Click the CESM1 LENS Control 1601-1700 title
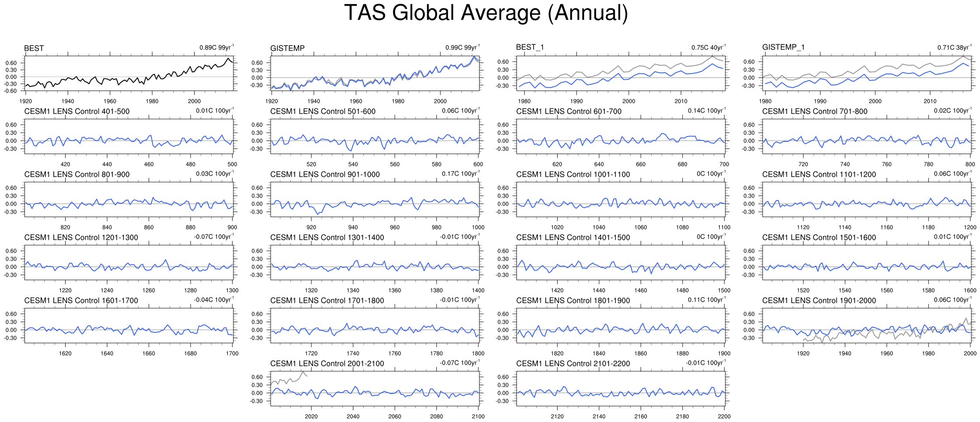The image size is (980, 422). (x=81, y=300)
